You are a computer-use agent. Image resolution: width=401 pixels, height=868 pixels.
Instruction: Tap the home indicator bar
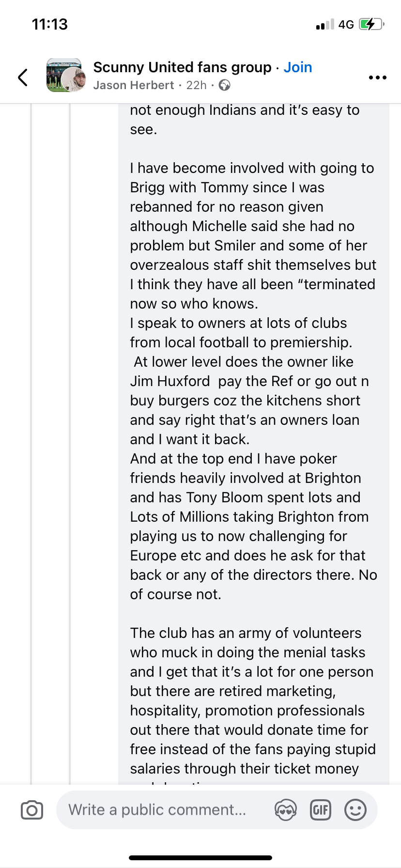coord(200,858)
